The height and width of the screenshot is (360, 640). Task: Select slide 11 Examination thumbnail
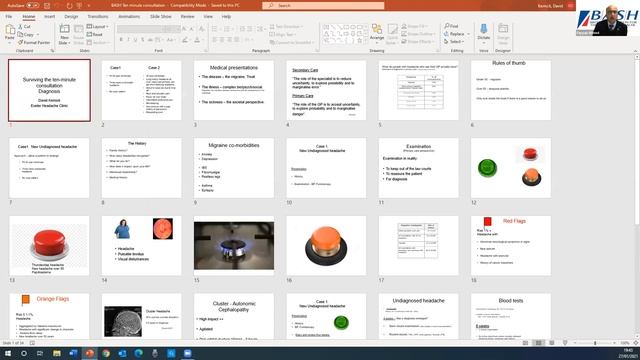point(418,168)
